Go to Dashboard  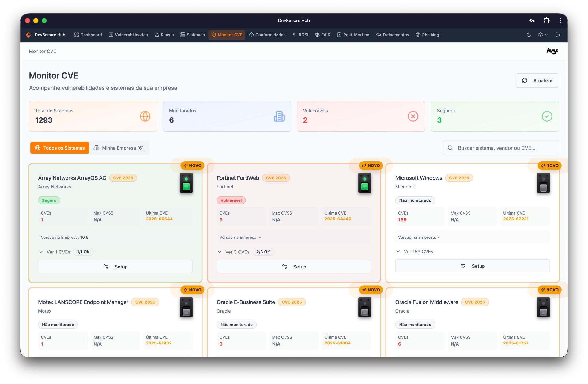pos(88,35)
